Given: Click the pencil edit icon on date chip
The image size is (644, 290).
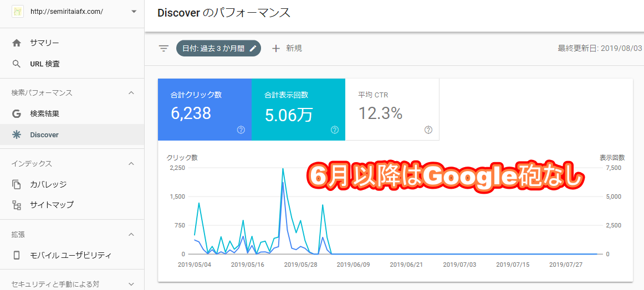Looking at the screenshot, I should click(253, 48).
